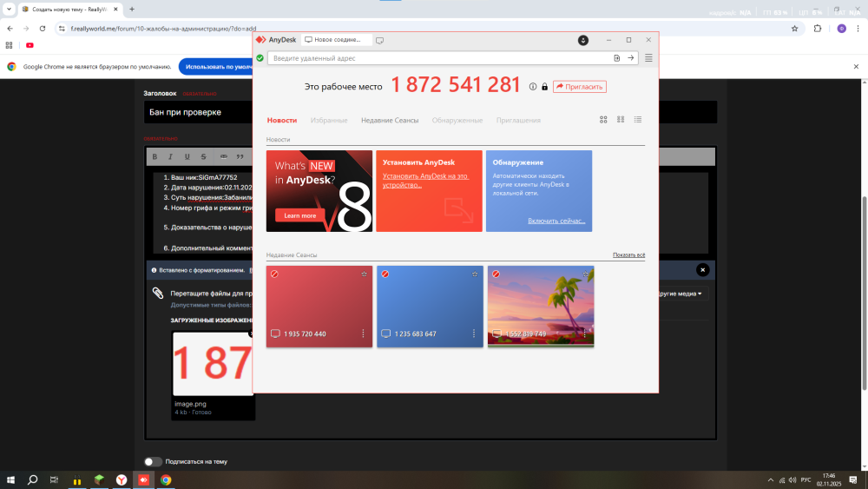Show hidden system tray icons chevron

tap(770, 480)
